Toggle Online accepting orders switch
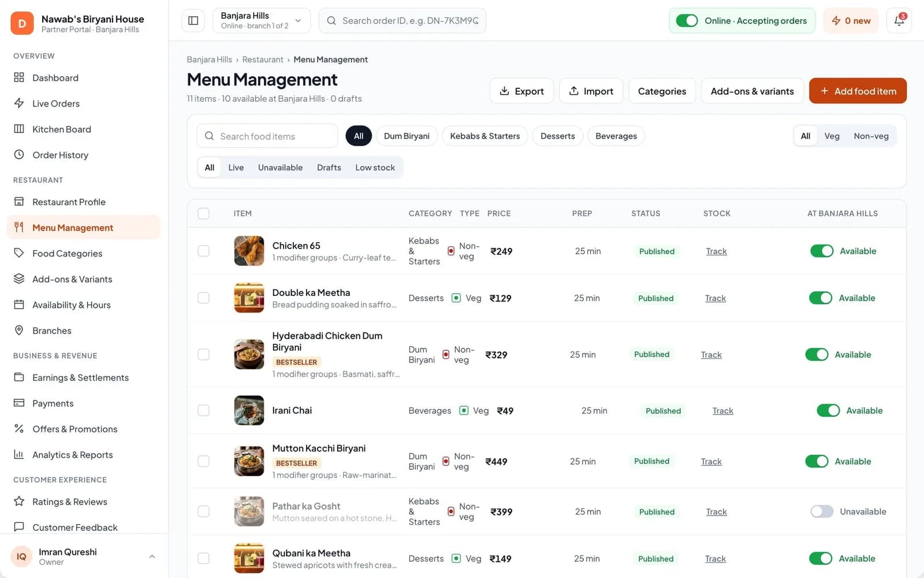The width and height of the screenshot is (924, 578). click(687, 21)
